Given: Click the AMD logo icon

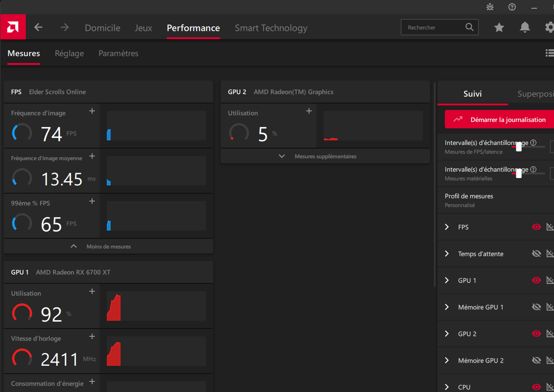Looking at the screenshot, I should pos(12,28).
